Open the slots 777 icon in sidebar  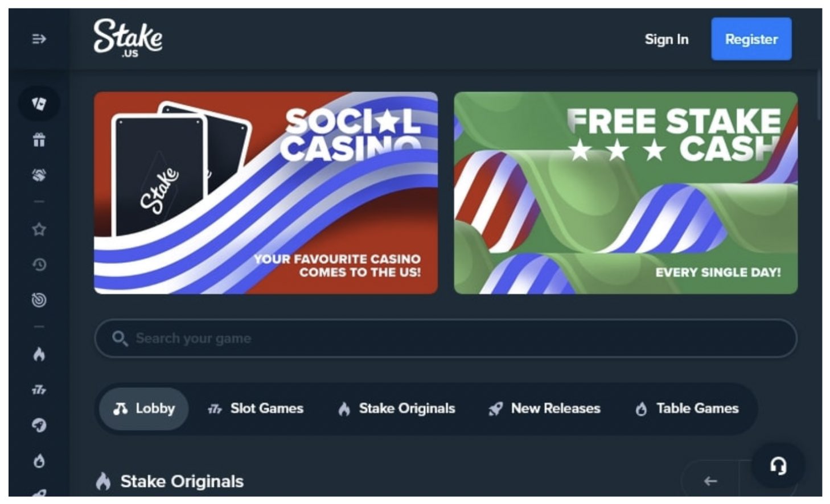(x=39, y=390)
